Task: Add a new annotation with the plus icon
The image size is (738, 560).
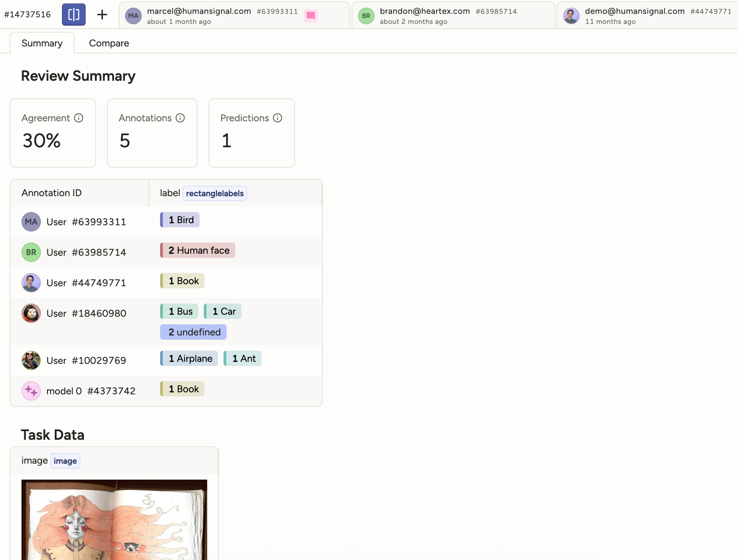Action: pos(103,15)
